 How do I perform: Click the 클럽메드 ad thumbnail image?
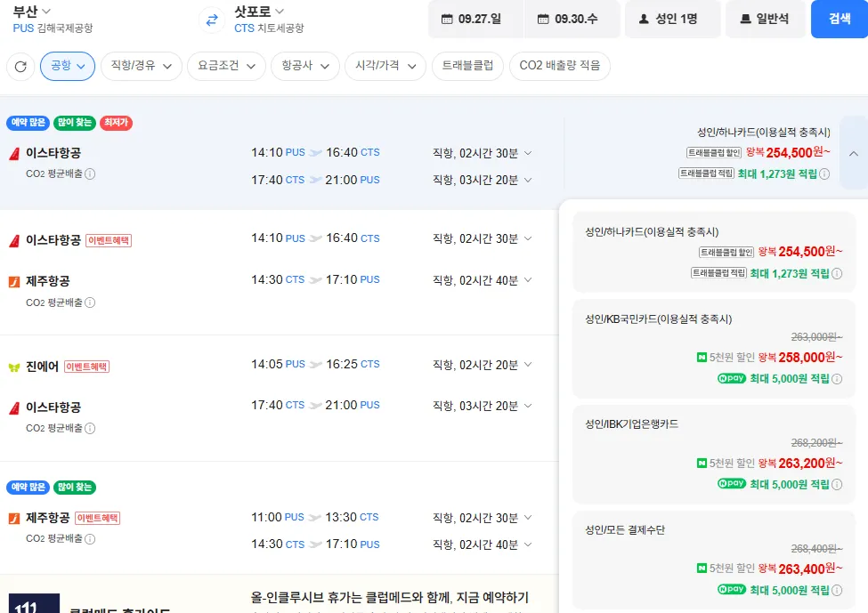click(35, 603)
